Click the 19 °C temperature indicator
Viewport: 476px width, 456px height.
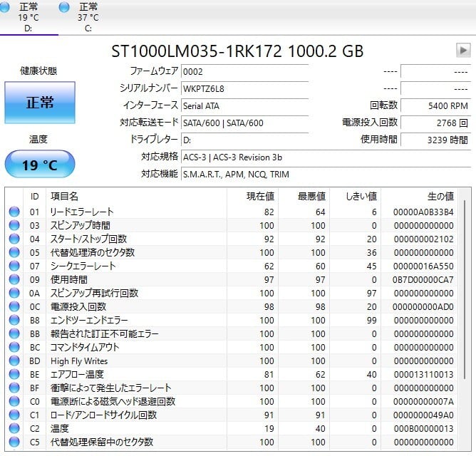[x=40, y=165]
